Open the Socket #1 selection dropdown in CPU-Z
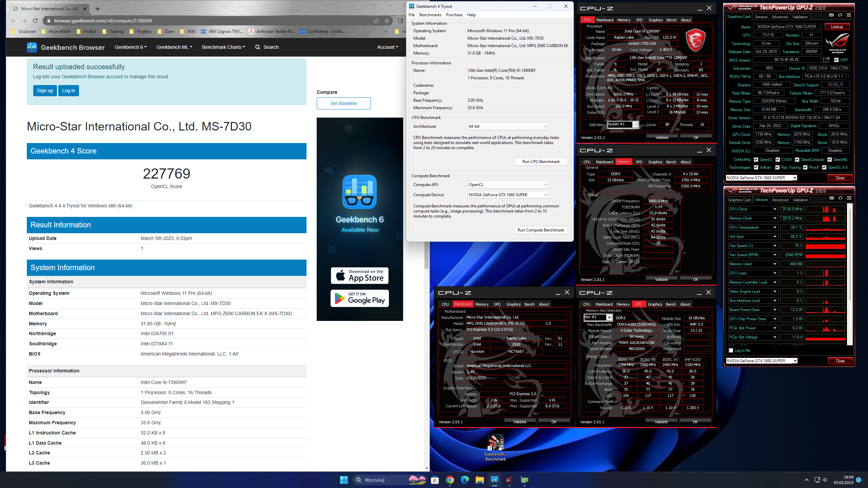 coord(623,125)
